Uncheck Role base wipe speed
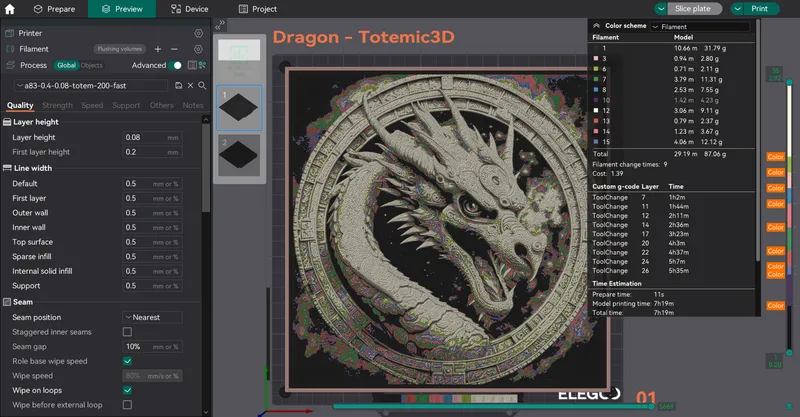Viewport: 800px width, 417px height. (128, 361)
